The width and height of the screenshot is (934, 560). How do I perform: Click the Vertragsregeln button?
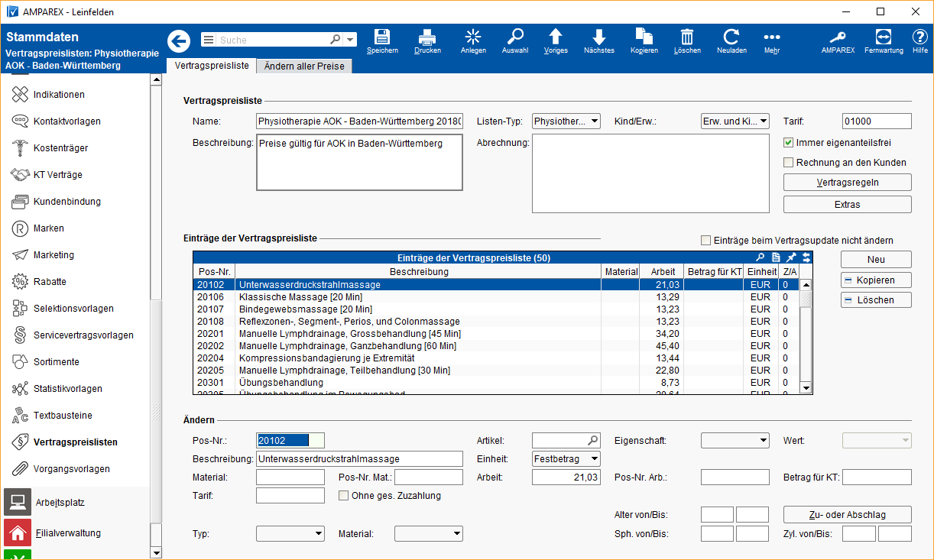848,183
